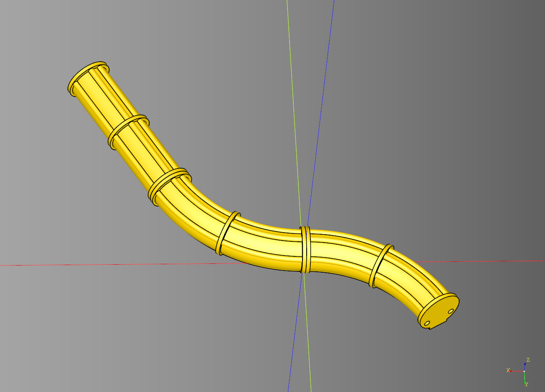Image resolution: width=545 pixels, height=392 pixels.
Task: Pick the double ring at the axis origin
Action: click(305, 249)
